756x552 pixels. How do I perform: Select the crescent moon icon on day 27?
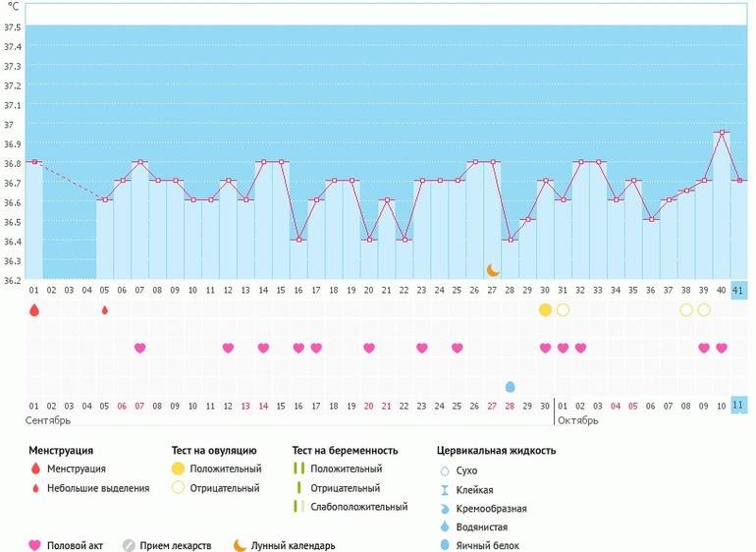493,270
